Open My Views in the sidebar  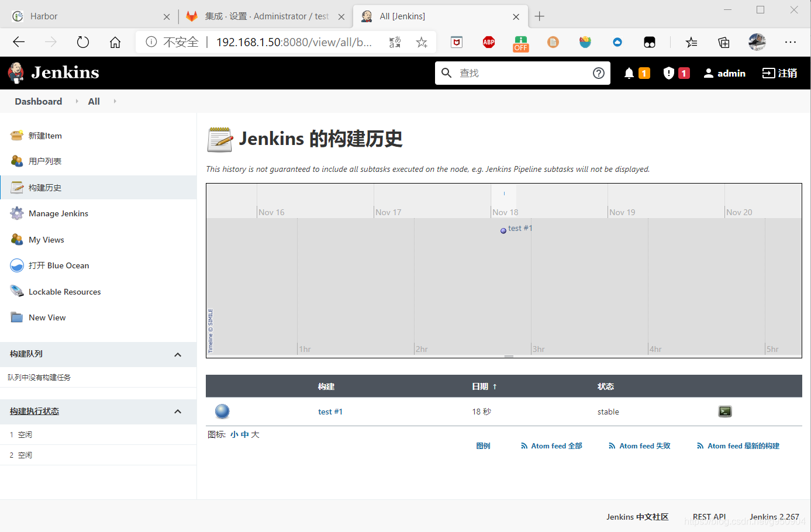click(x=46, y=240)
